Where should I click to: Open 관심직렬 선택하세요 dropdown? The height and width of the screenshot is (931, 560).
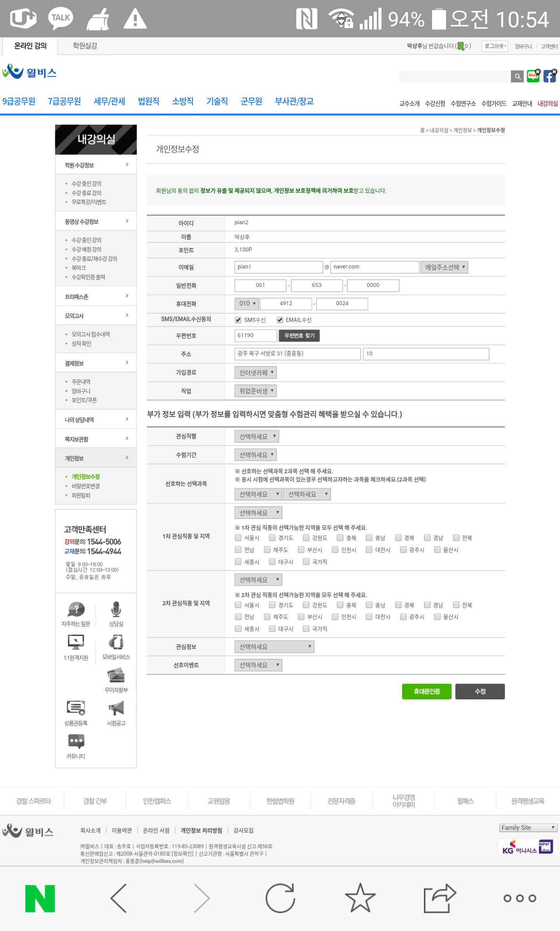click(257, 436)
